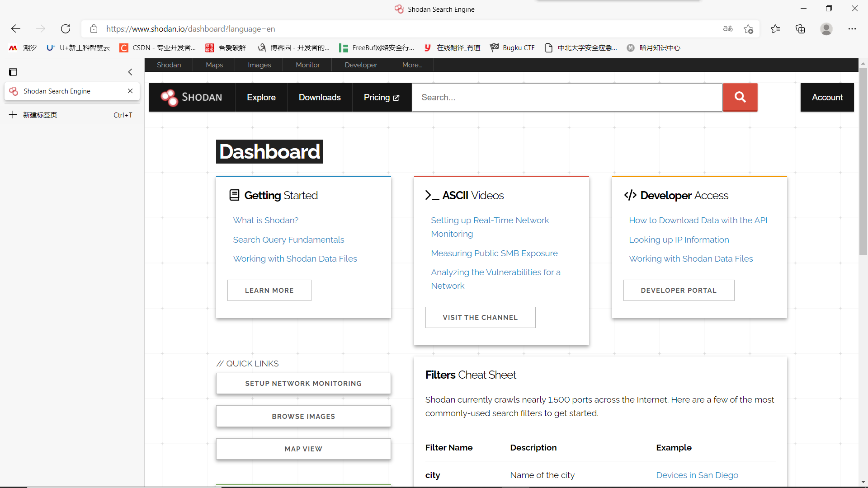Viewport: 868px width, 488px height.
Task: Click the page vertical scrollbar thumb
Action: 863,161
